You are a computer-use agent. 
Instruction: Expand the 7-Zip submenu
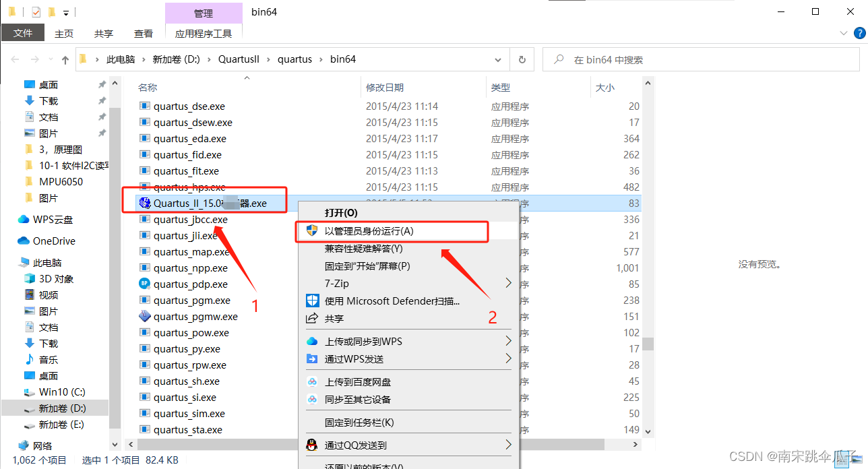click(509, 283)
